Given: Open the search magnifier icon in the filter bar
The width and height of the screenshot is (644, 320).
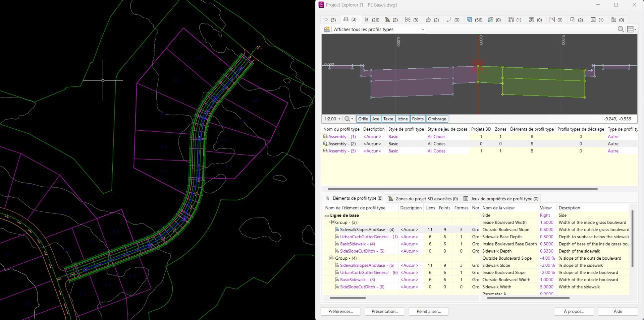Looking at the screenshot, I should [x=621, y=29].
